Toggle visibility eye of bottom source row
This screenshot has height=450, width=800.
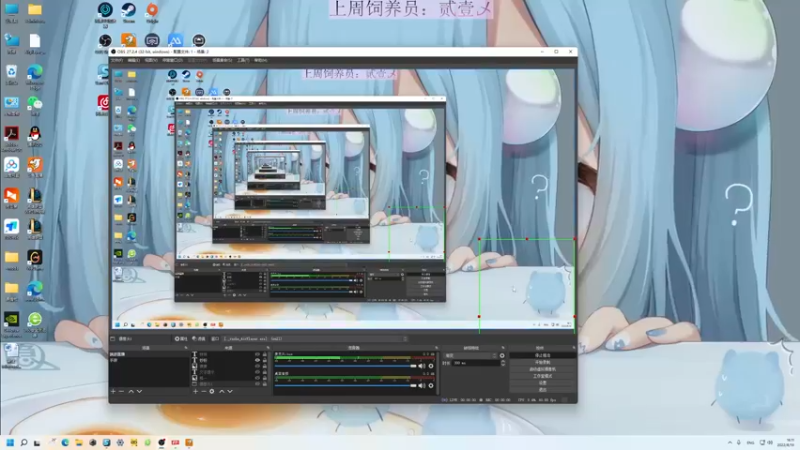[257, 384]
